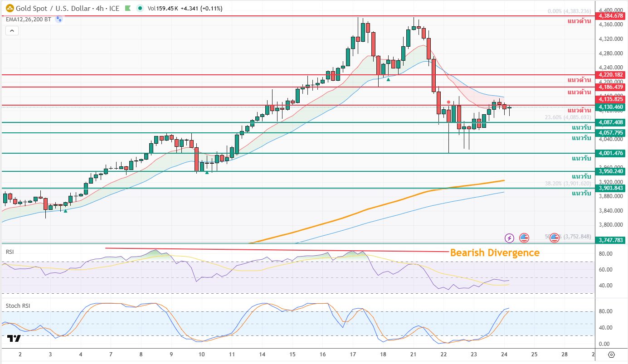Screen dimensions: 628x364
Task: Click the RSI indicator pane label
Action: (10, 252)
